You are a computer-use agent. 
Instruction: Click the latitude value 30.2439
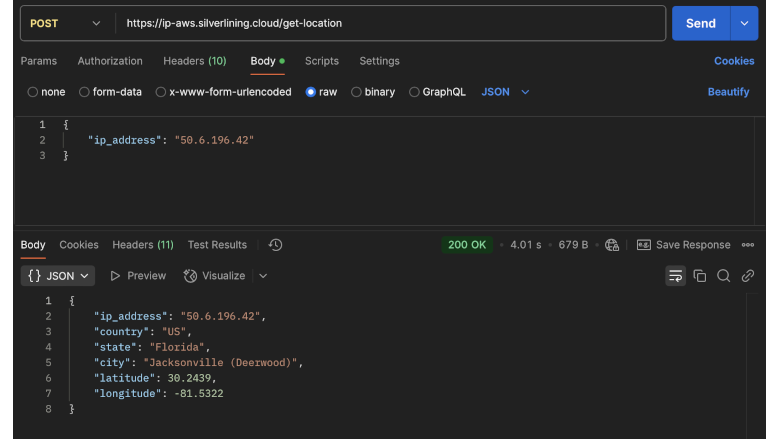click(189, 378)
